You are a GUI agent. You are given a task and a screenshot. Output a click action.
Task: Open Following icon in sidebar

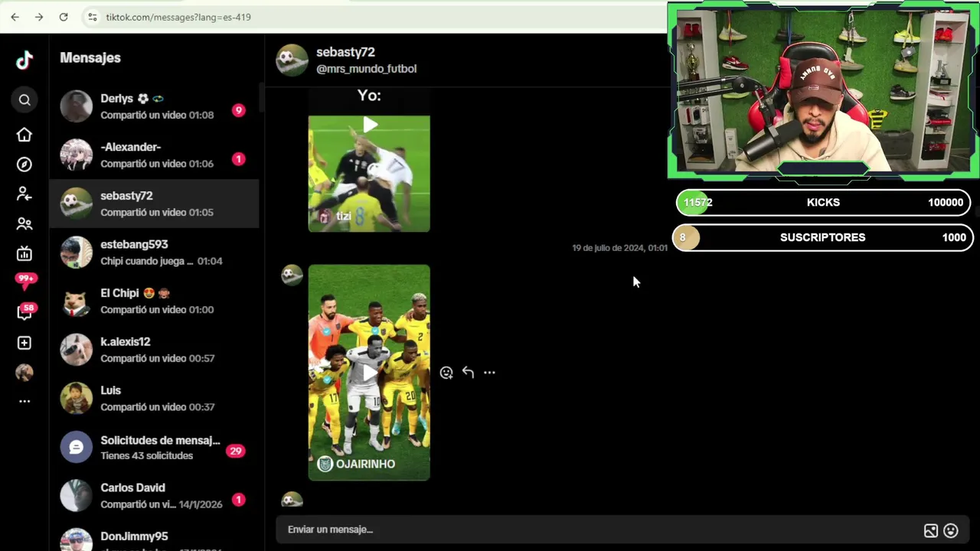coord(24,194)
